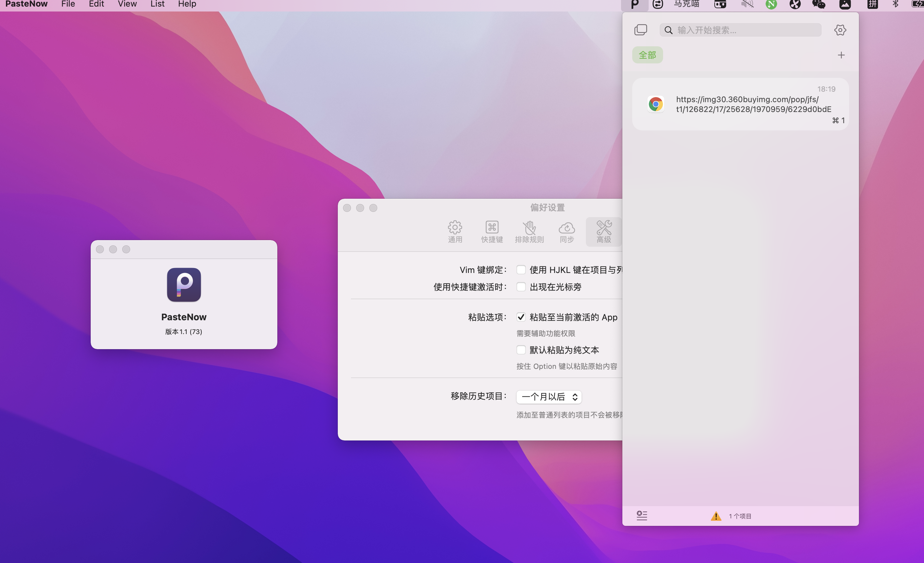Image resolution: width=924 pixels, height=563 pixels.
Task: Select the 全部 list filter button
Action: click(647, 55)
